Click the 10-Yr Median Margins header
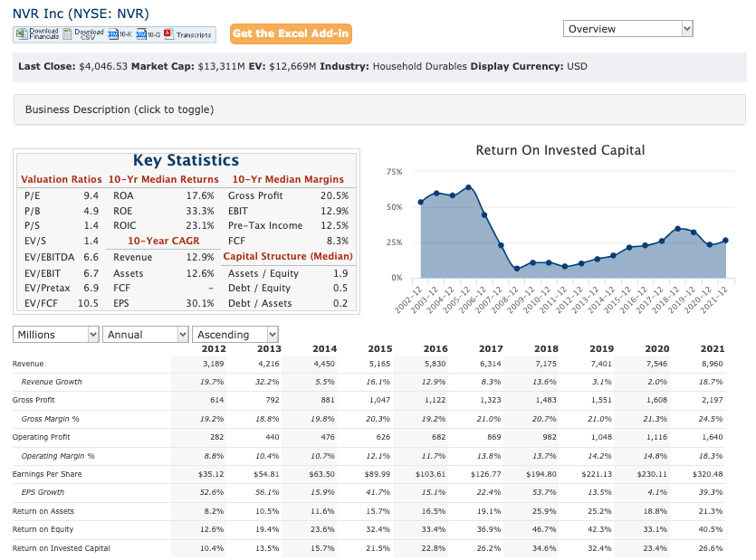This screenshot has height=560, width=756. (288, 179)
